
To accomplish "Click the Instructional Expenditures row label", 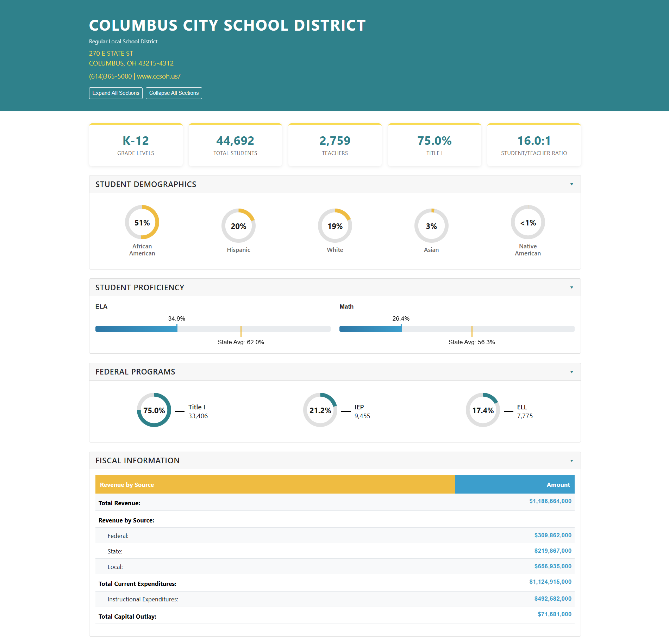I will (x=143, y=599).
